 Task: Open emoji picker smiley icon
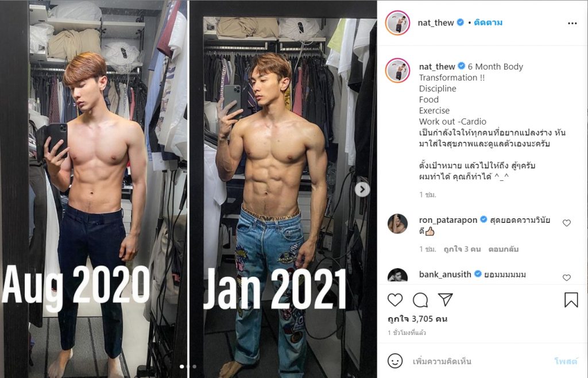point(395,361)
